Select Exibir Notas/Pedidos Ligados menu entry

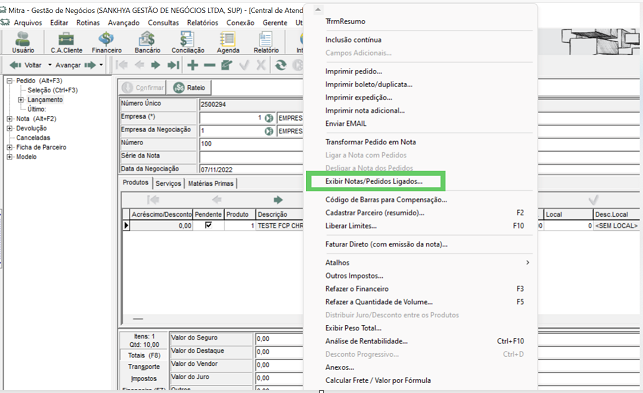(374, 181)
